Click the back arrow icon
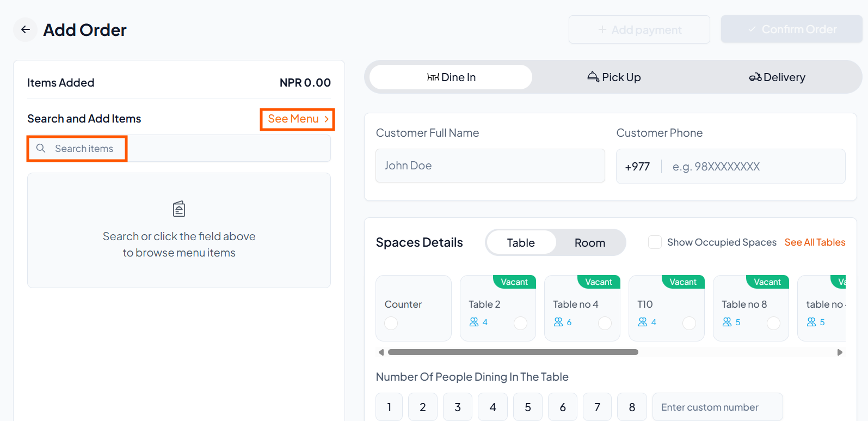 coord(25,30)
